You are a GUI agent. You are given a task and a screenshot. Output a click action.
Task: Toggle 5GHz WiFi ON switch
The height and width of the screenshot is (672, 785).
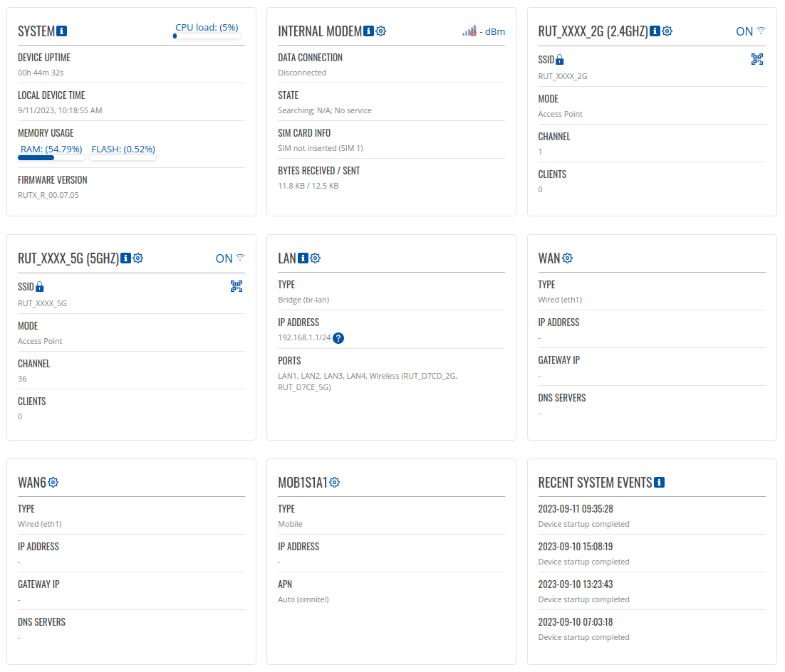[230, 258]
